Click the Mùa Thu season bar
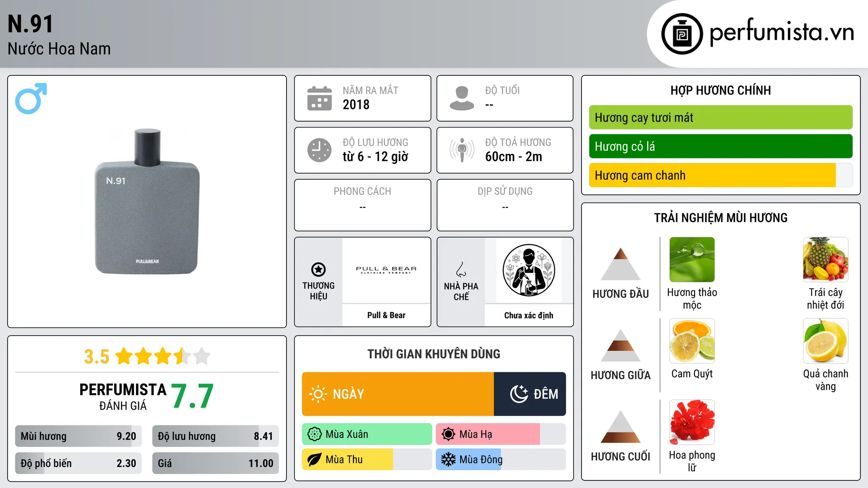 pyautogui.click(x=367, y=460)
